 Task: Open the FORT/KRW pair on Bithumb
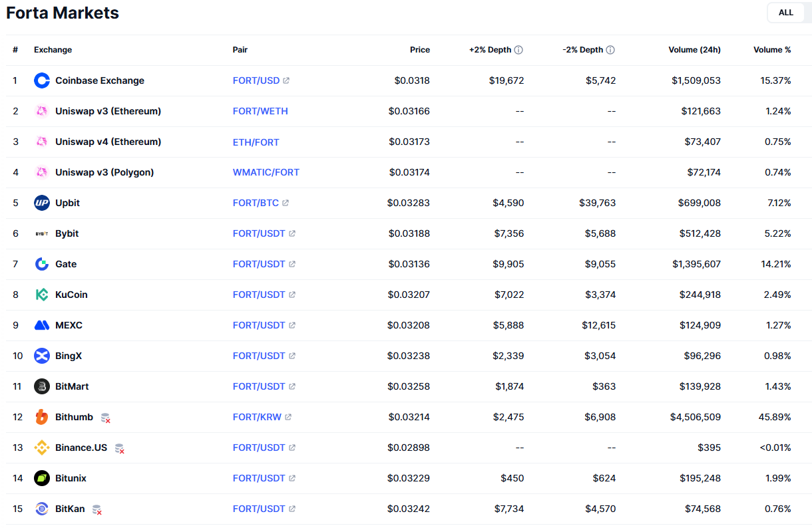click(257, 417)
